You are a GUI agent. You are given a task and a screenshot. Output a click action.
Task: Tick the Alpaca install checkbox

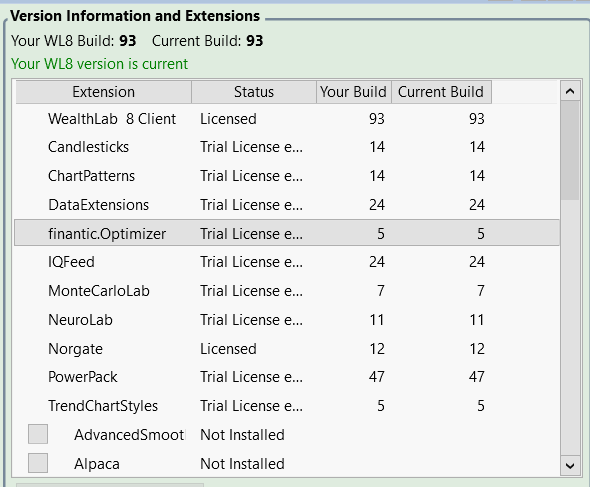(38, 463)
